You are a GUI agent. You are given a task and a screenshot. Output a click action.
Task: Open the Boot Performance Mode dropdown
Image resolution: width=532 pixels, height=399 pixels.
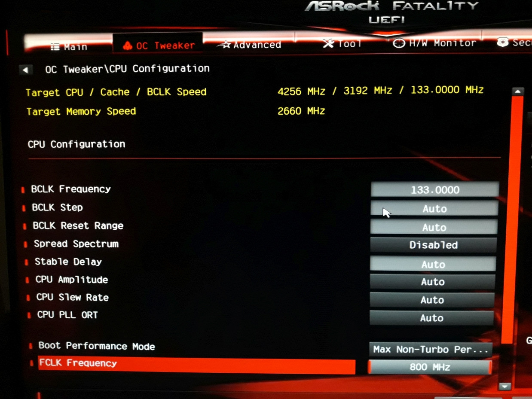(x=431, y=350)
